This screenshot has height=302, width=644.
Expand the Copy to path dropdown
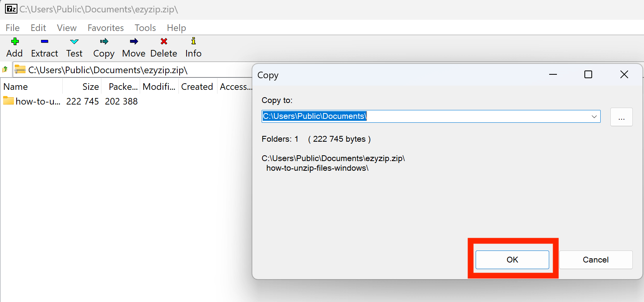point(594,117)
